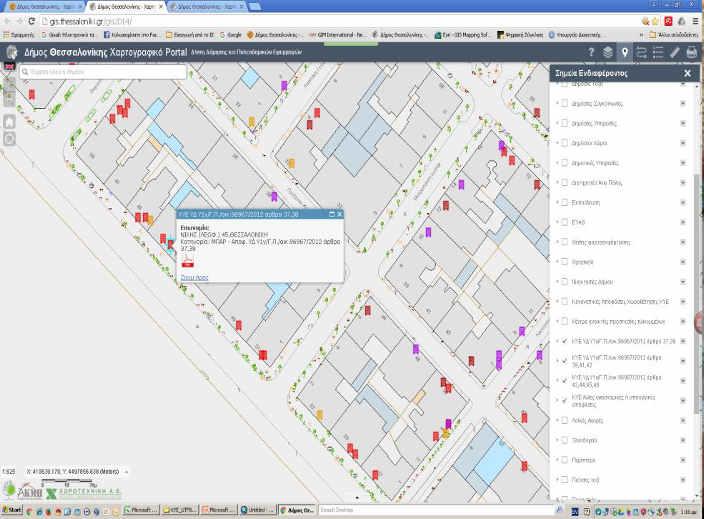Check the Δημοτικές Υπηρεσίες layer checkbox

tap(564, 163)
